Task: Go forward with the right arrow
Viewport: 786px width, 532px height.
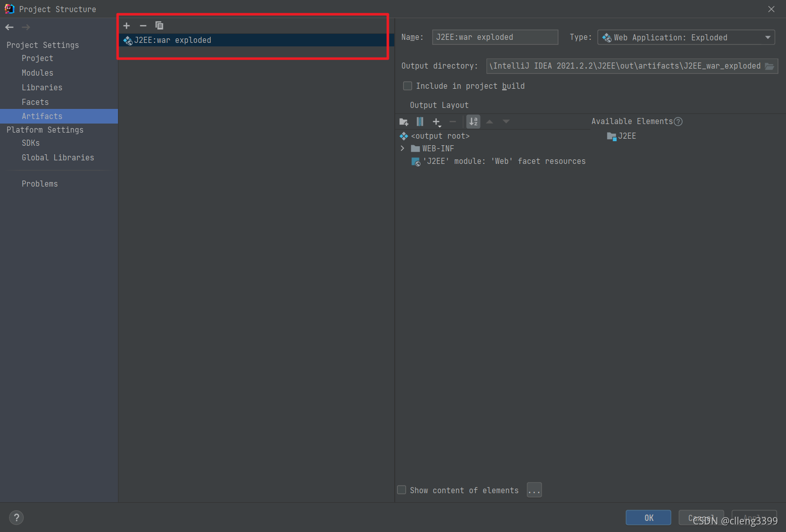Action: (26, 27)
